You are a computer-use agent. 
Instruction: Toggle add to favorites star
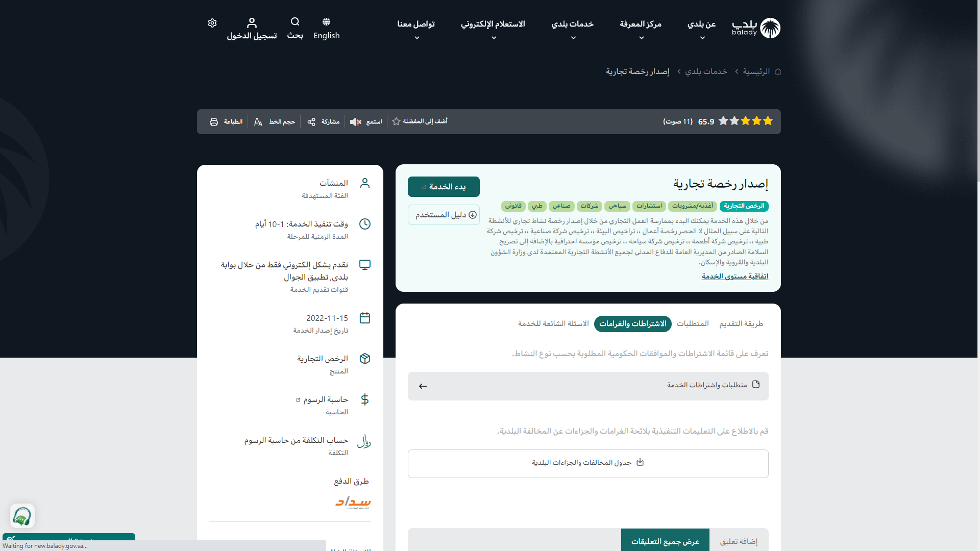(396, 121)
